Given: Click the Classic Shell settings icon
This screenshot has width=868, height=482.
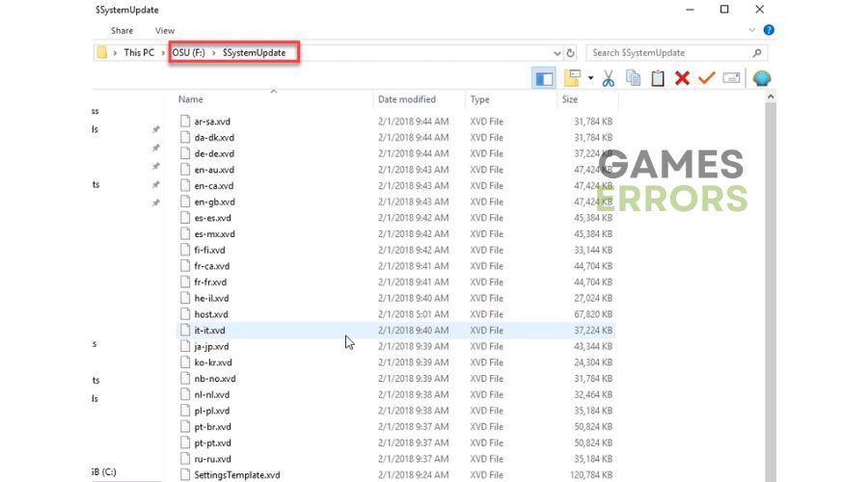Looking at the screenshot, I should point(762,78).
